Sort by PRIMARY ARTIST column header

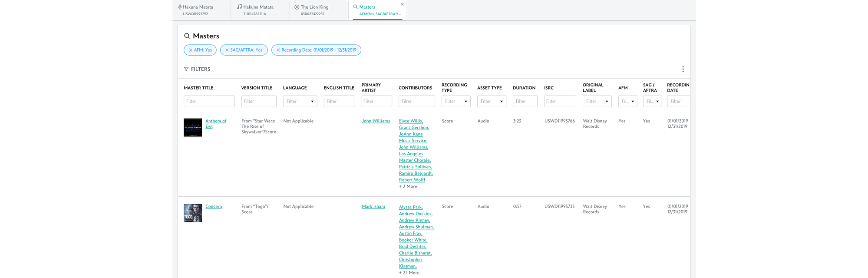[x=371, y=88]
